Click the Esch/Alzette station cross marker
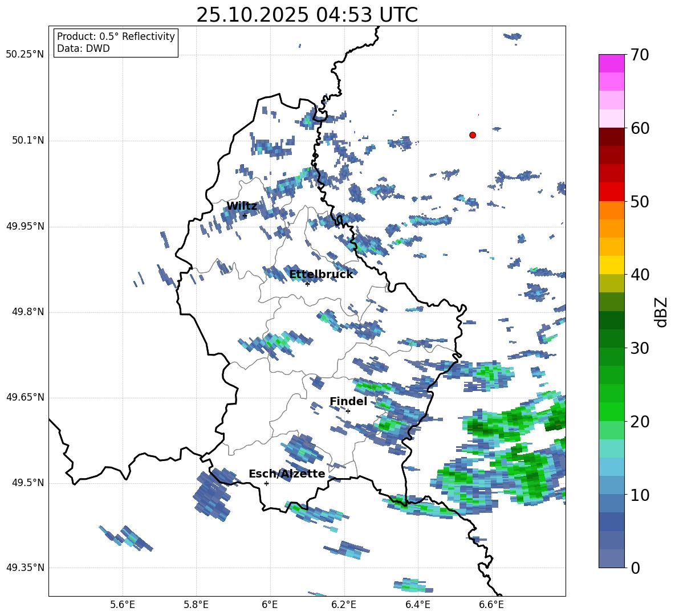This screenshot has height=616, width=675. 266,483
